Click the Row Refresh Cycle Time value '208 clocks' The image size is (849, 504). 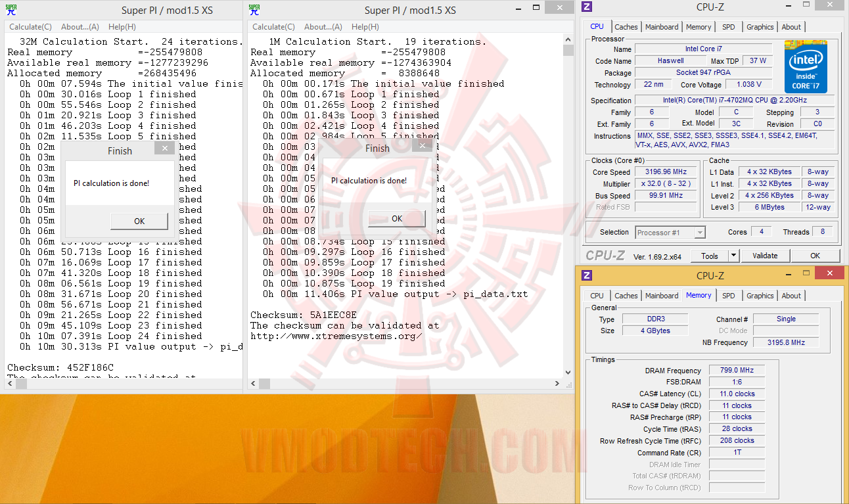(737, 440)
